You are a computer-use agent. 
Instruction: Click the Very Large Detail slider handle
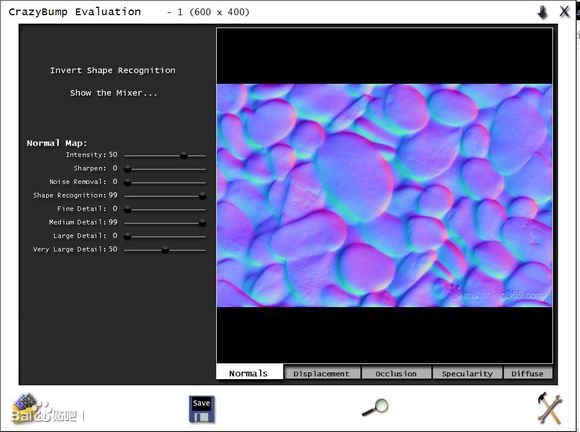(165, 250)
